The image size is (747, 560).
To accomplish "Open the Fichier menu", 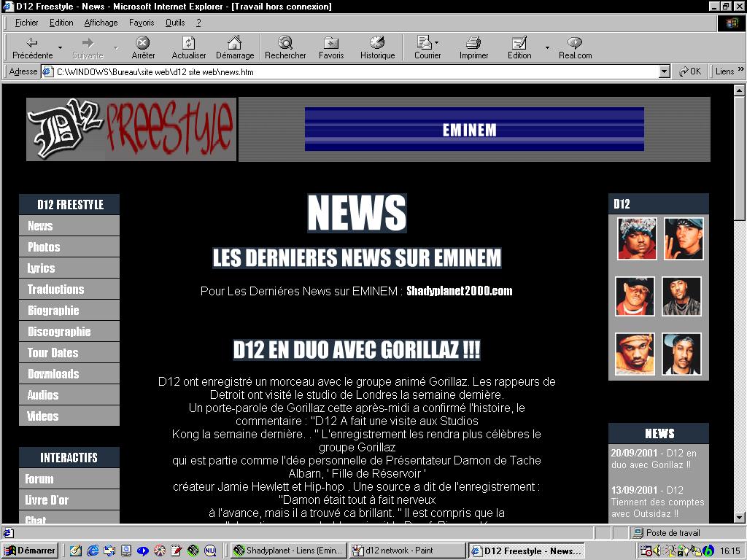I will 26,23.
